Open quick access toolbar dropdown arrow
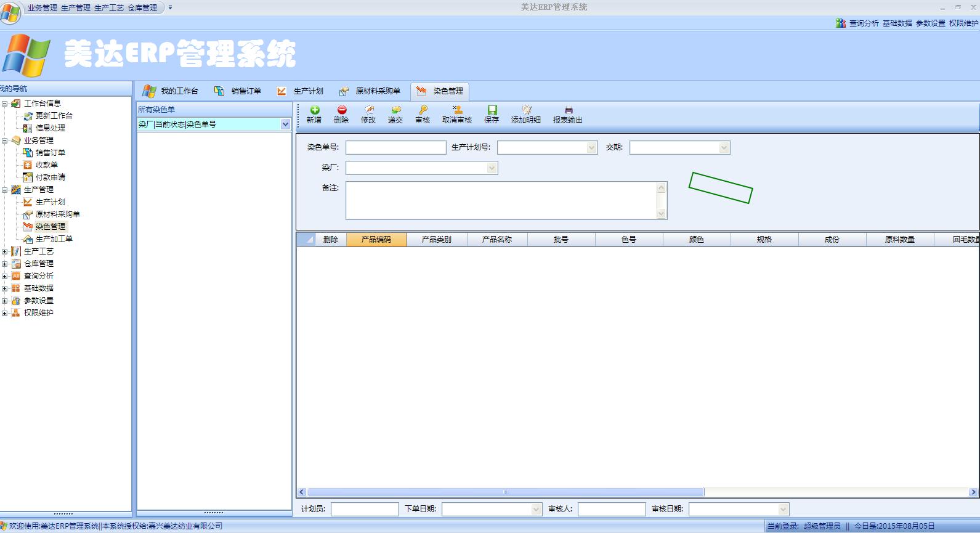Viewport: 980px width, 533px height. pos(171,8)
